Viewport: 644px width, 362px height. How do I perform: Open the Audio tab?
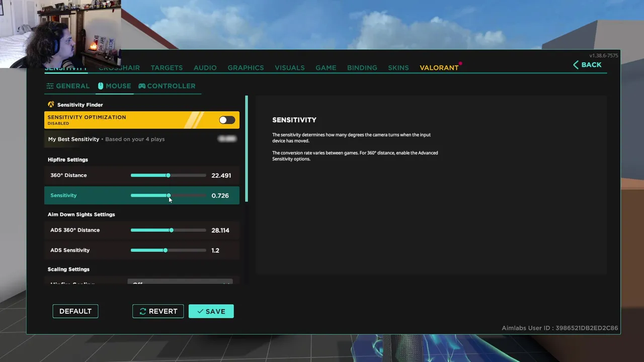point(205,67)
